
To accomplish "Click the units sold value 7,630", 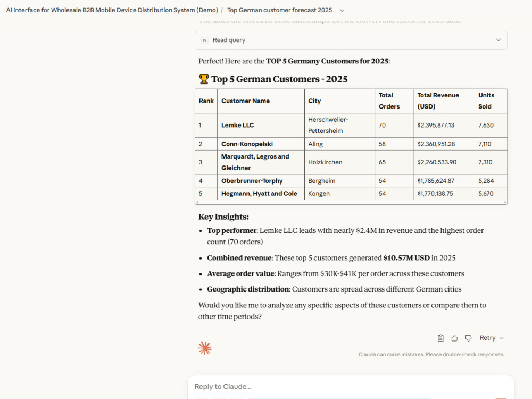I will coord(486,125).
